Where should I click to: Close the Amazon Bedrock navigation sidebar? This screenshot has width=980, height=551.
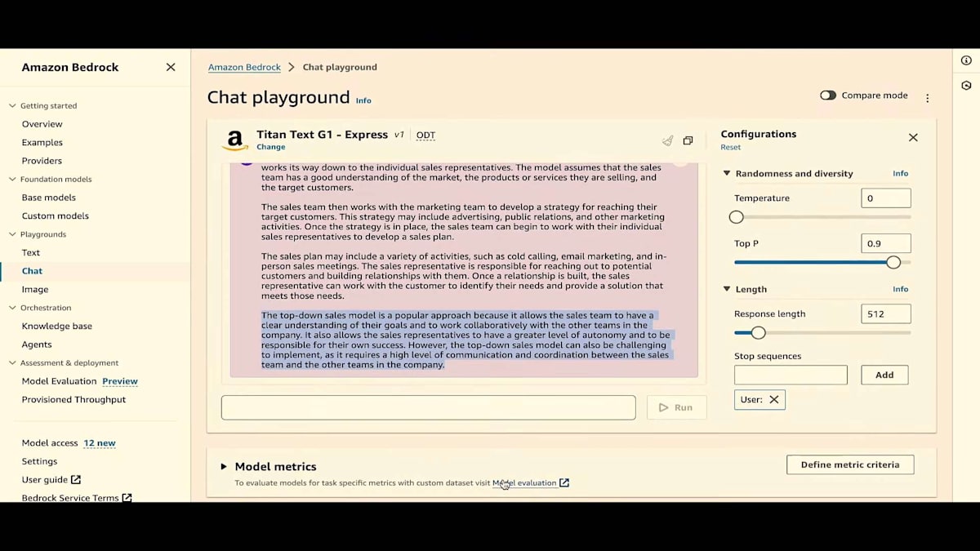(171, 67)
